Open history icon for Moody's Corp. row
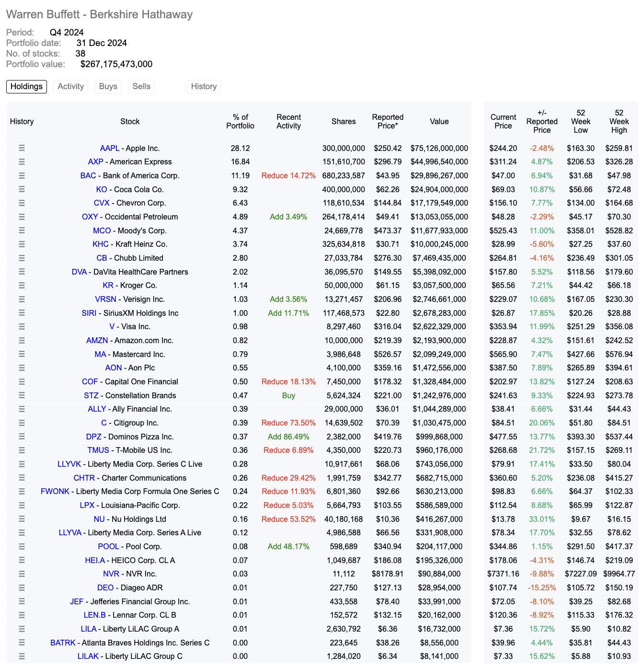The height and width of the screenshot is (668, 644). (22, 230)
